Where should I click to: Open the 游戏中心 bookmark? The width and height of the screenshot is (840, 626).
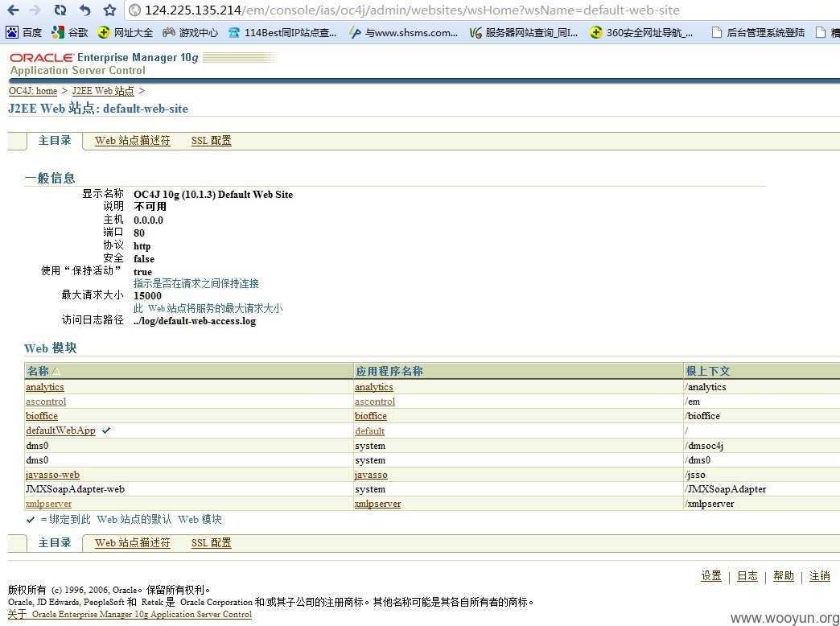[191, 33]
